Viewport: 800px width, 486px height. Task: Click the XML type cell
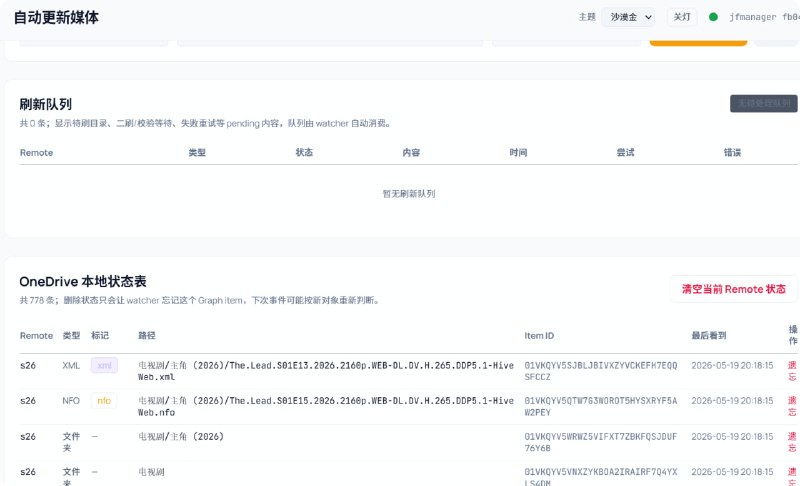[x=71, y=366]
